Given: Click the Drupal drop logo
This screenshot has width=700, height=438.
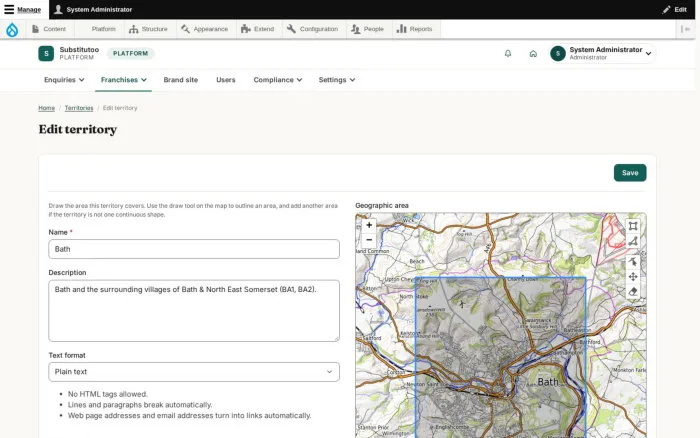Looking at the screenshot, I should pyautogui.click(x=12, y=29).
